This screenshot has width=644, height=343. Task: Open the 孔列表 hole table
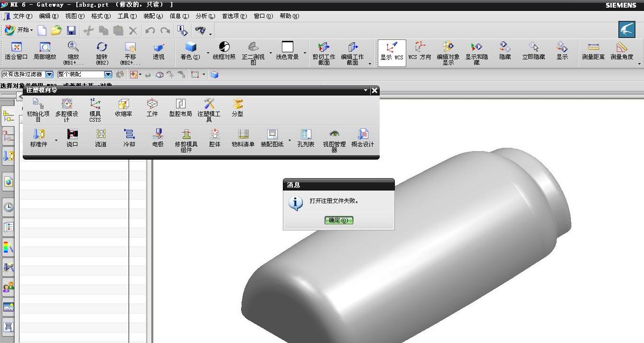point(306,139)
